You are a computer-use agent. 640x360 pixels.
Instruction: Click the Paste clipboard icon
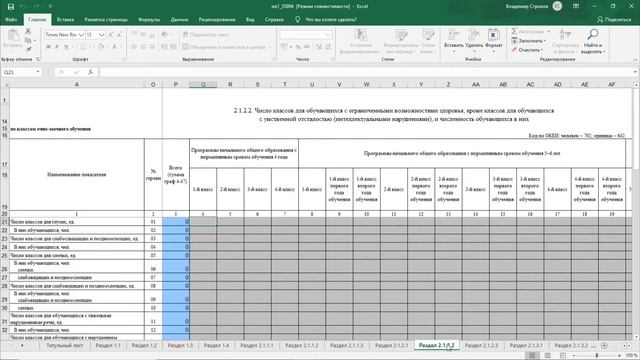[13, 36]
